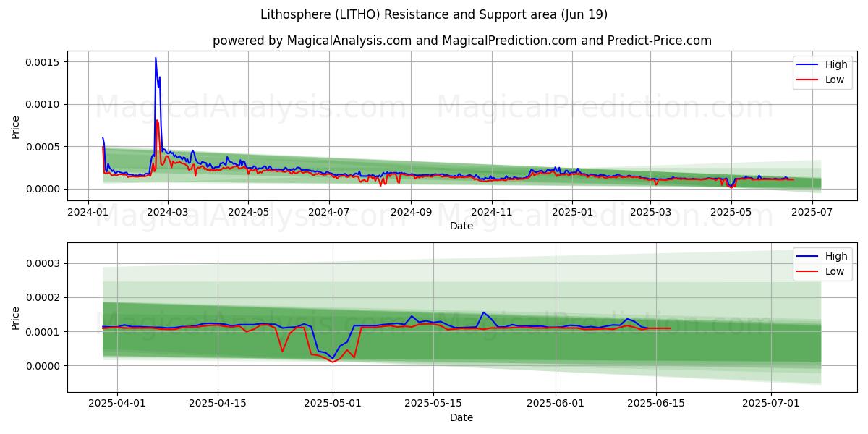Viewport: 868px width, 434px height.
Task: Click the top chart x-axis label '2025-07'
Action: (x=812, y=213)
